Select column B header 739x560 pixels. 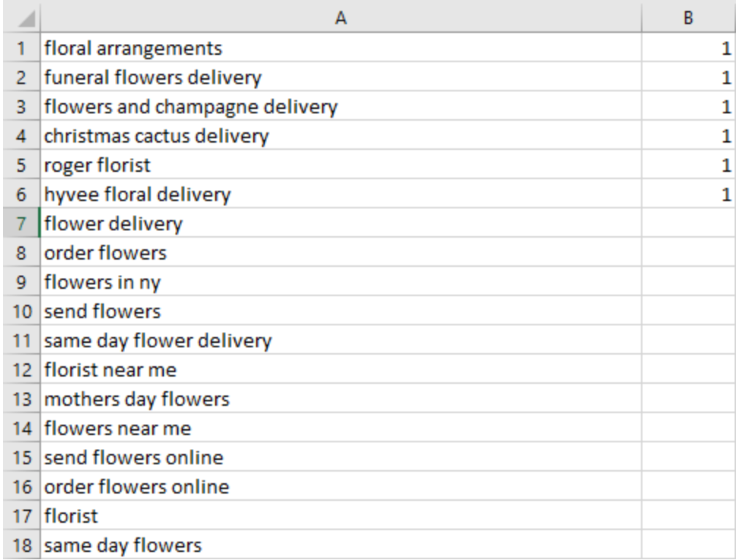(691, 15)
